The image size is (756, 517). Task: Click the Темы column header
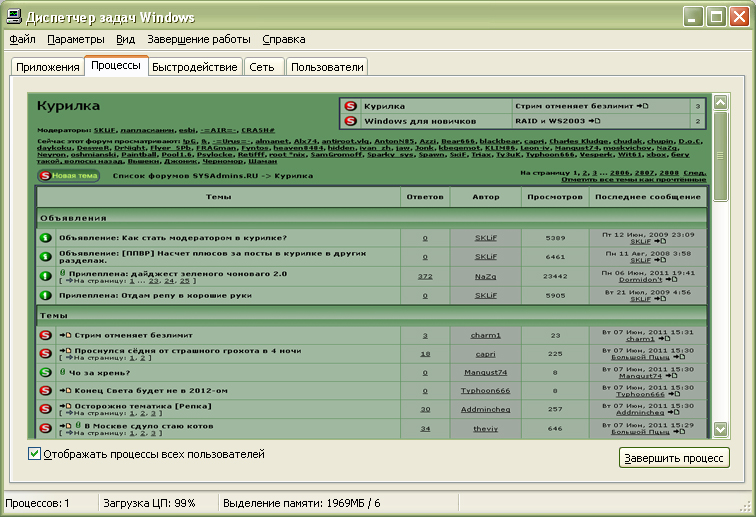coord(218,197)
